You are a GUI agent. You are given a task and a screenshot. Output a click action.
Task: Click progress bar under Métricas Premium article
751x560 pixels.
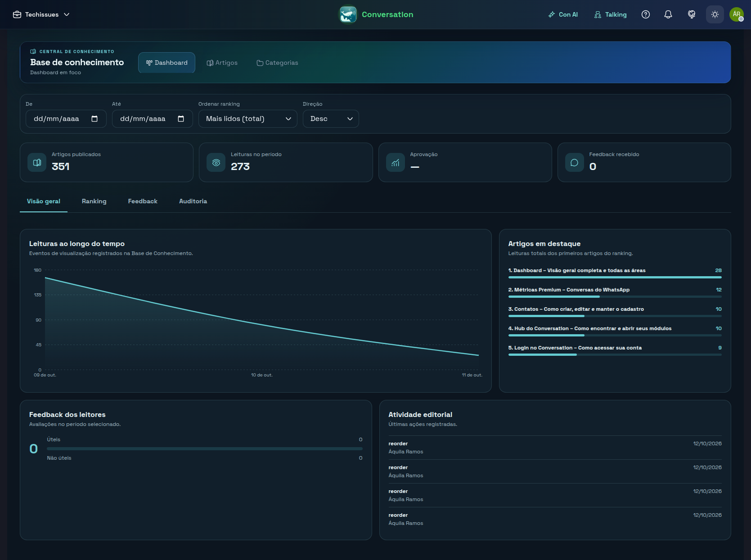tap(615, 297)
